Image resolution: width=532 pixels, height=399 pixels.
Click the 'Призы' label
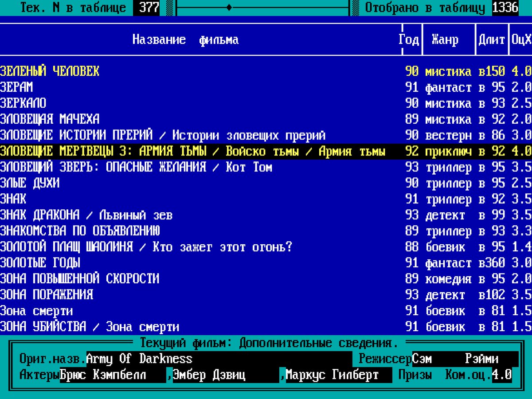(x=415, y=375)
